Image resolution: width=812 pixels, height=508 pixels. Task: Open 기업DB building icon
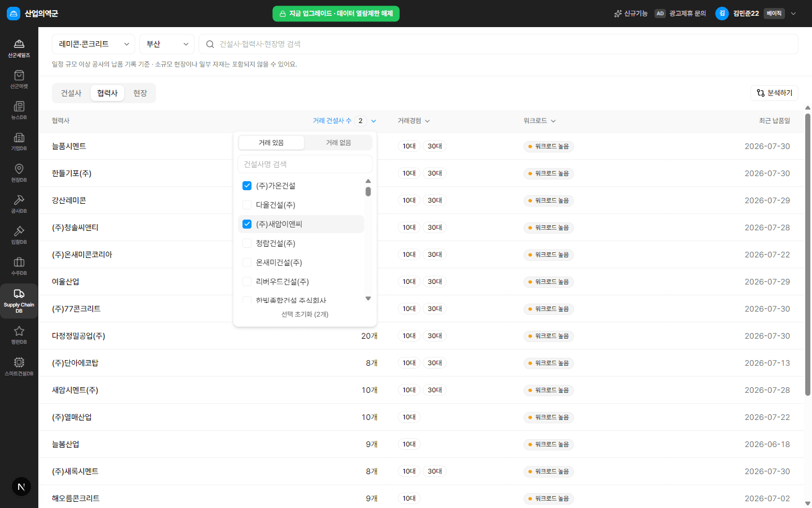click(19, 137)
